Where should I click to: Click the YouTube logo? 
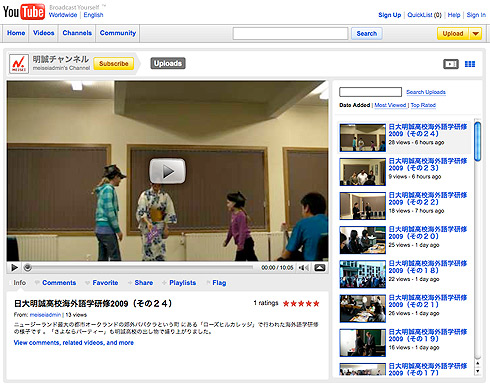click(23, 12)
